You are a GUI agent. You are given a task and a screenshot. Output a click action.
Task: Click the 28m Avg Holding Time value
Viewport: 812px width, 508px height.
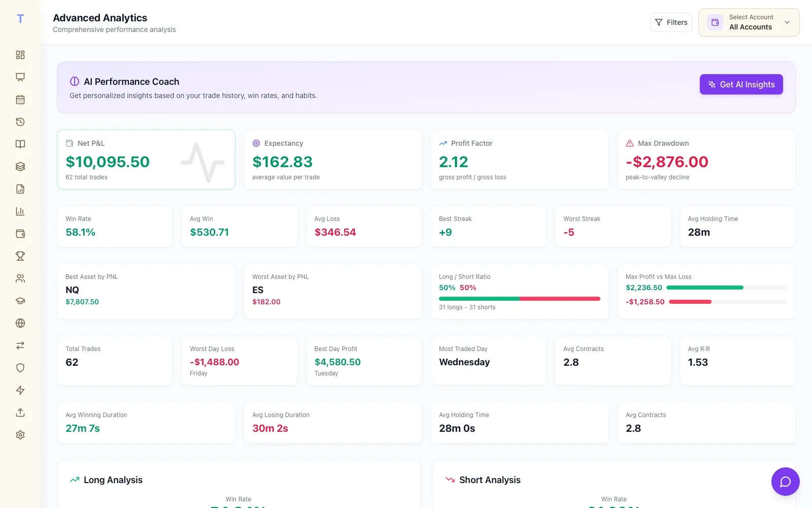699,232
